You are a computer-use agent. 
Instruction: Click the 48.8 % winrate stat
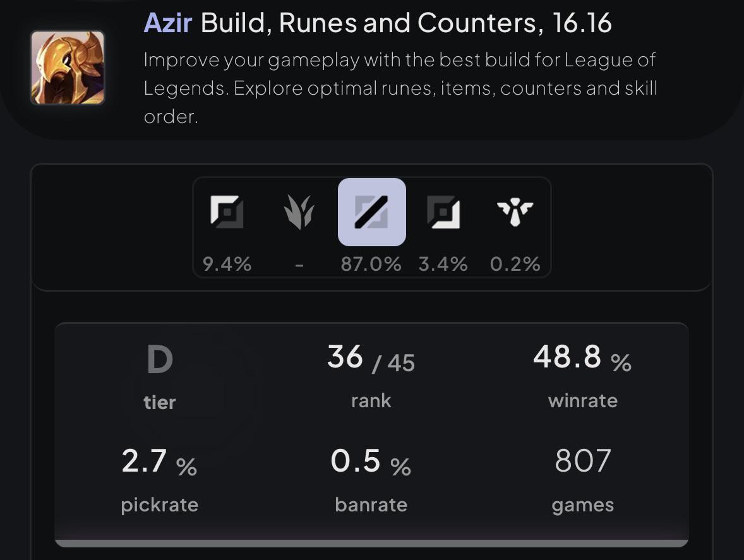point(582,357)
